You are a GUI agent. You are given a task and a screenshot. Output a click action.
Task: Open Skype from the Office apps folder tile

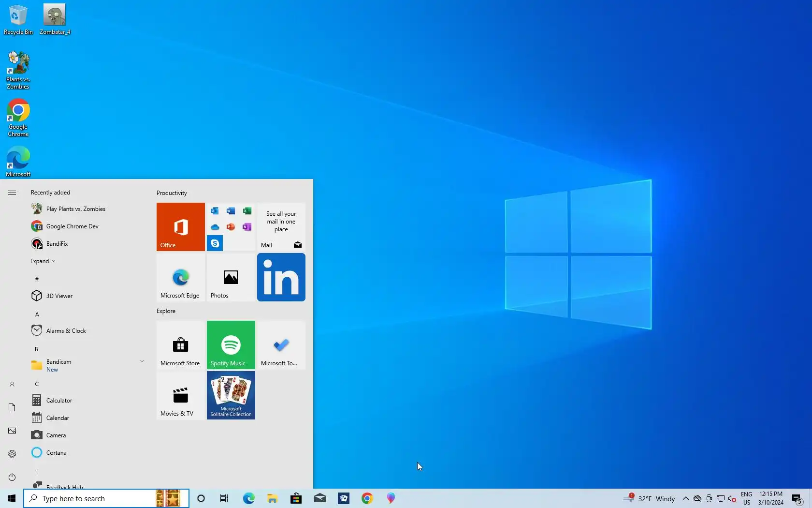pos(215,243)
